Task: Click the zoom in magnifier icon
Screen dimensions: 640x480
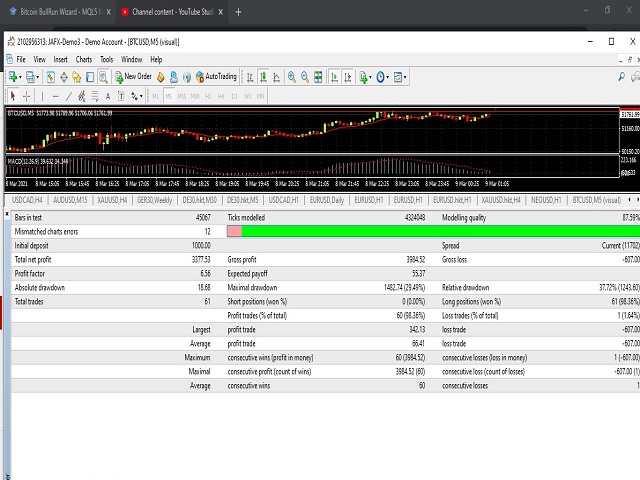Action: click(x=291, y=76)
